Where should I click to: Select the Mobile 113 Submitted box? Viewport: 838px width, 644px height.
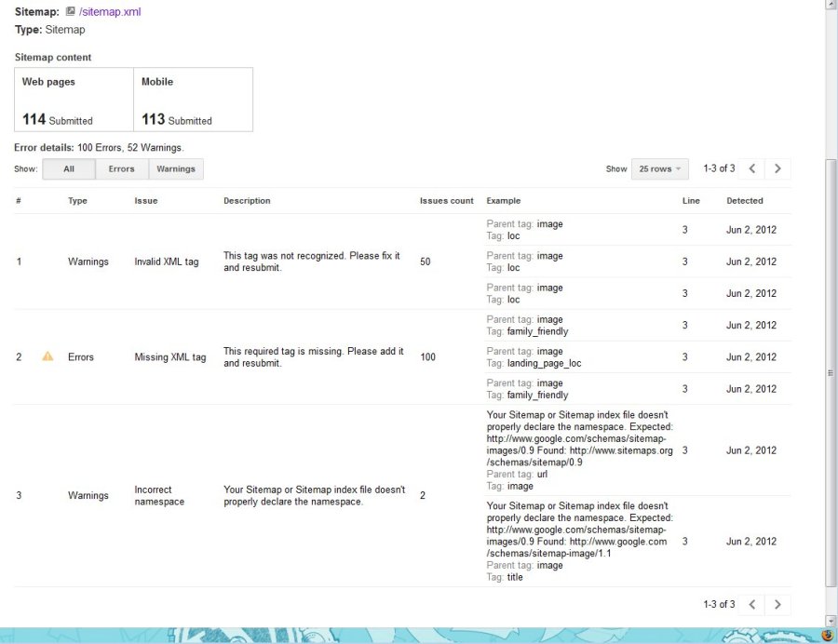click(x=193, y=100)
